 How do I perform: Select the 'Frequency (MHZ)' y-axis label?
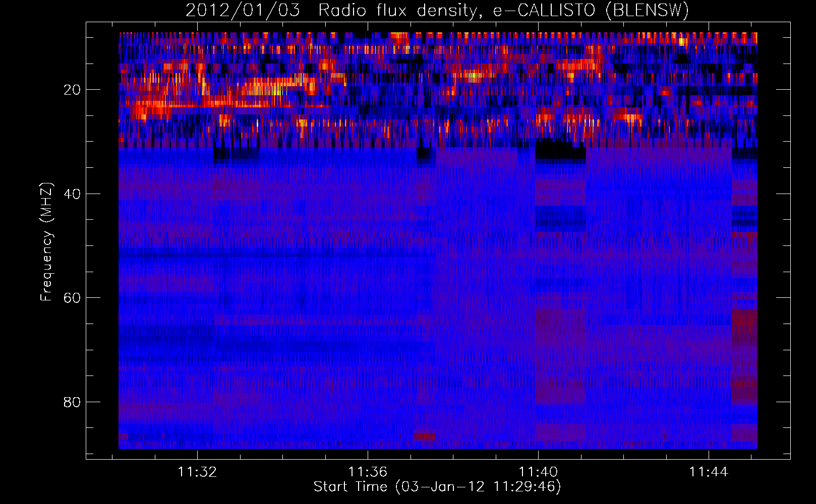pos(46,242)
